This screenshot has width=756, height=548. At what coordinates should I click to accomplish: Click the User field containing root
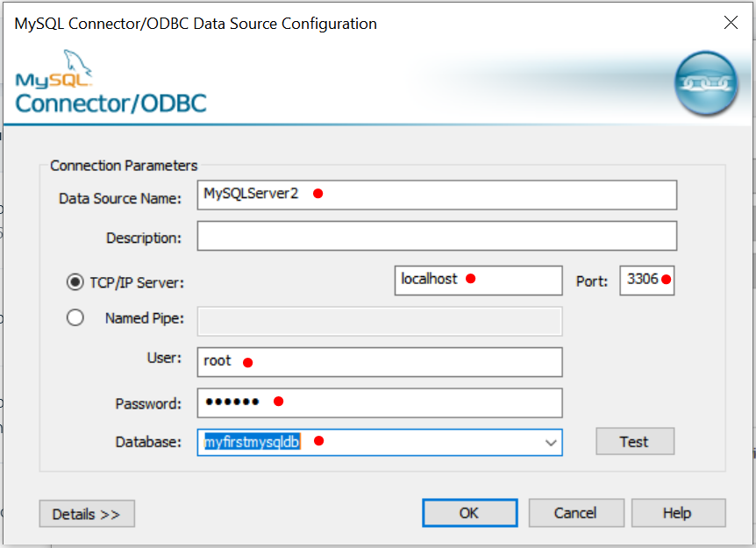pyautogui.click(x=380, y=362)
